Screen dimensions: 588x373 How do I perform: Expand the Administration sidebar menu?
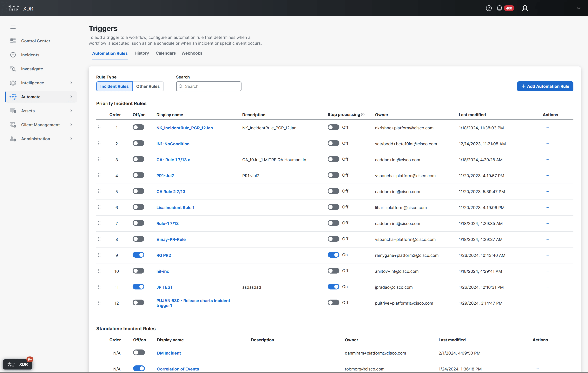point(71,139)
